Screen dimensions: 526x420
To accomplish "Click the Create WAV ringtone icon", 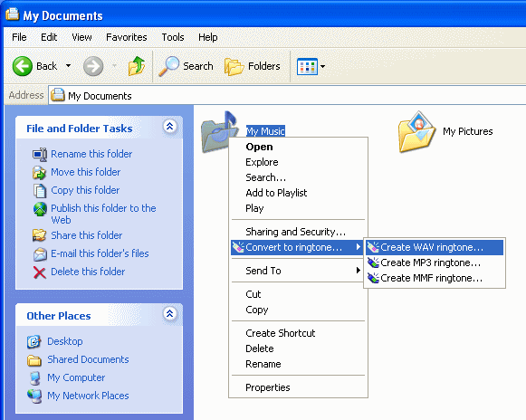I will point(373,247).
